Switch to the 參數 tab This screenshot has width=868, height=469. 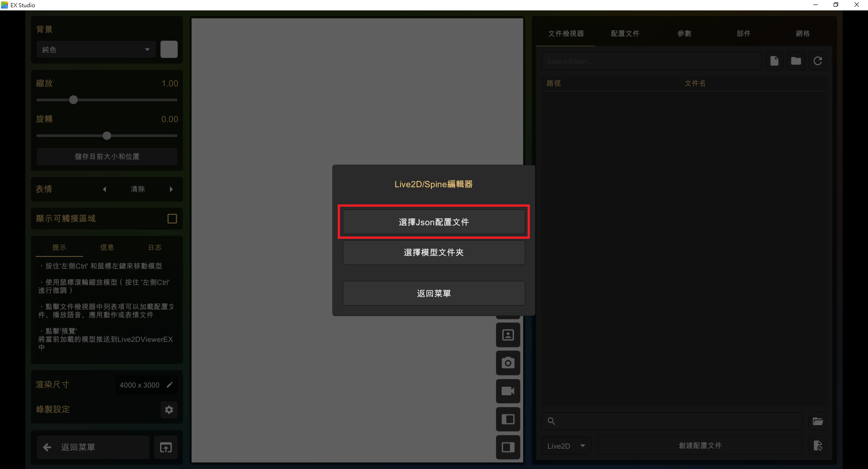684,33
